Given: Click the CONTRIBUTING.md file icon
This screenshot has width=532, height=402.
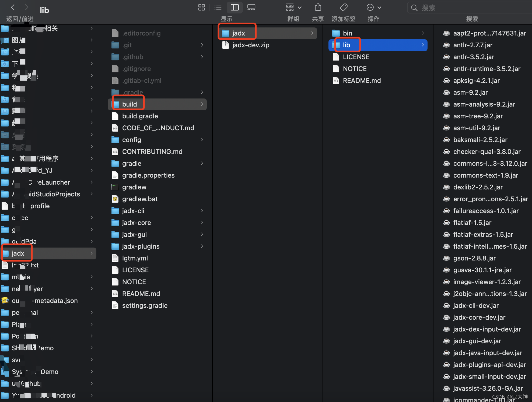Looking at the screenshot, I should point(115,151).
